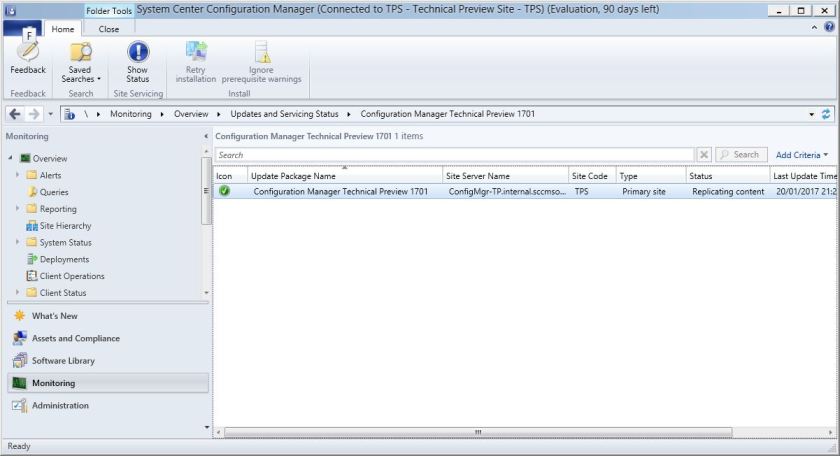Click the Search button

point(741,155)
